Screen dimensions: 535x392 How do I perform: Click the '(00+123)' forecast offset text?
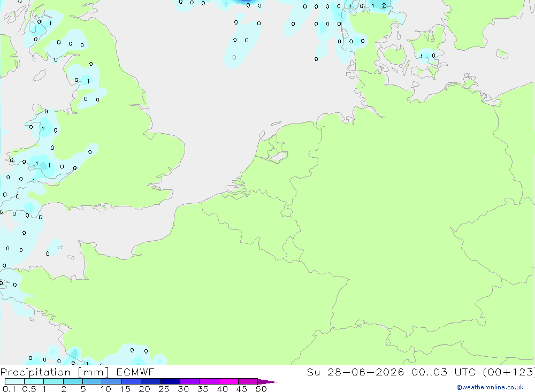click(508, 372)
